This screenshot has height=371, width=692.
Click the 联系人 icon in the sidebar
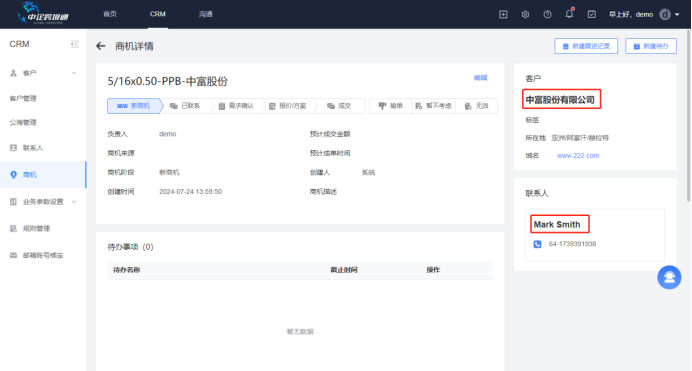click(x=13, y=148)
